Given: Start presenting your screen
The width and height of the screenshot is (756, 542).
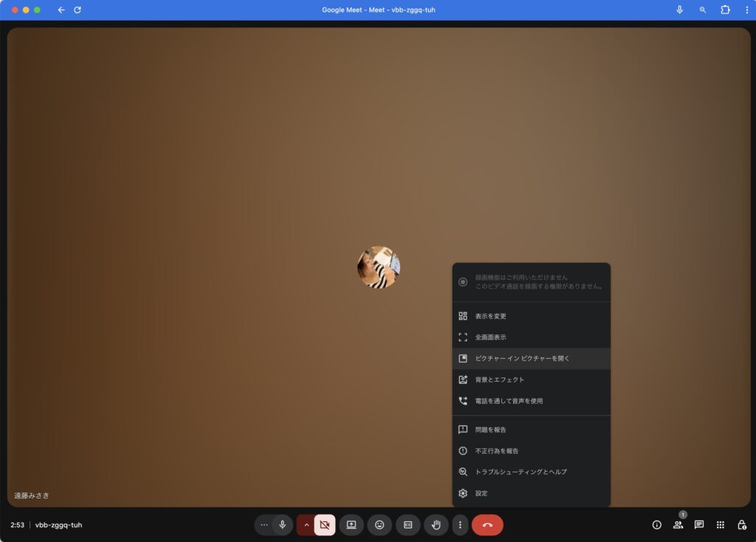Looking at the screenshot, I should 351,525.
